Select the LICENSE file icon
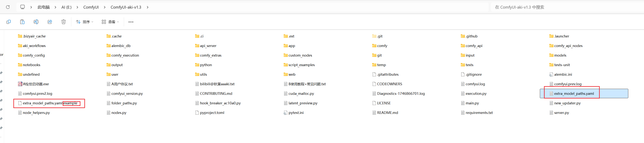 374,103
